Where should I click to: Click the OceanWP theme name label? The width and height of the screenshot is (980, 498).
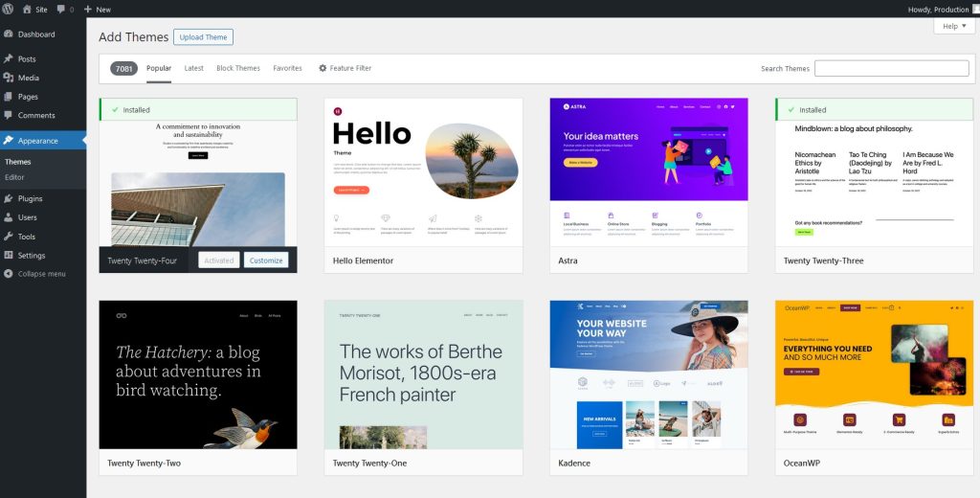pos(802,463)
